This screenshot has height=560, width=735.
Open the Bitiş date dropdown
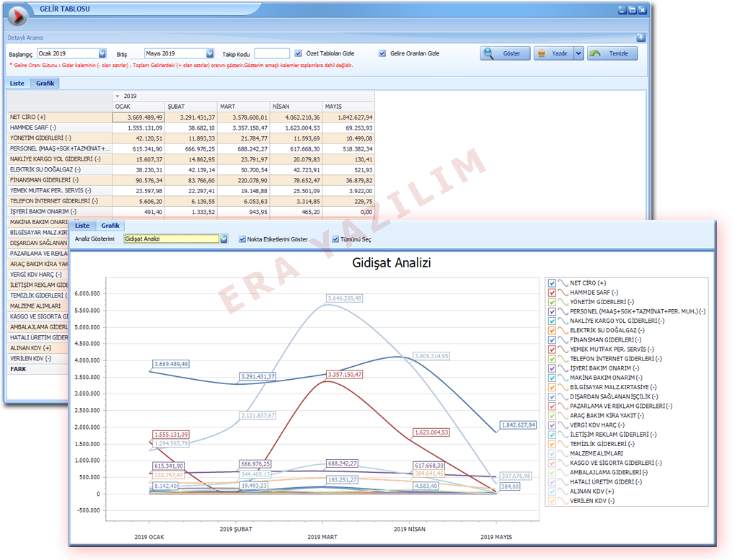(x=210, y=53)
